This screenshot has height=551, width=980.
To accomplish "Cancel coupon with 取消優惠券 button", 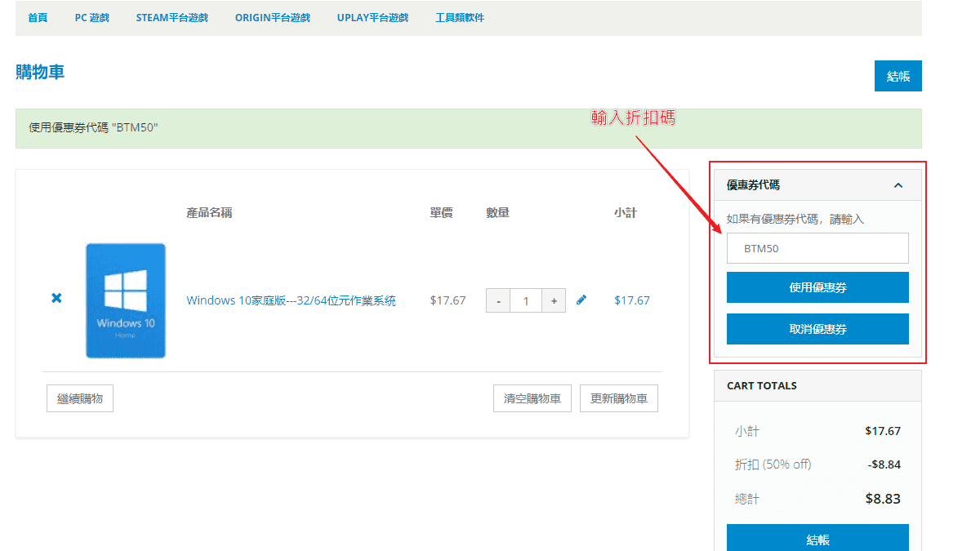I will coord(817,329).
